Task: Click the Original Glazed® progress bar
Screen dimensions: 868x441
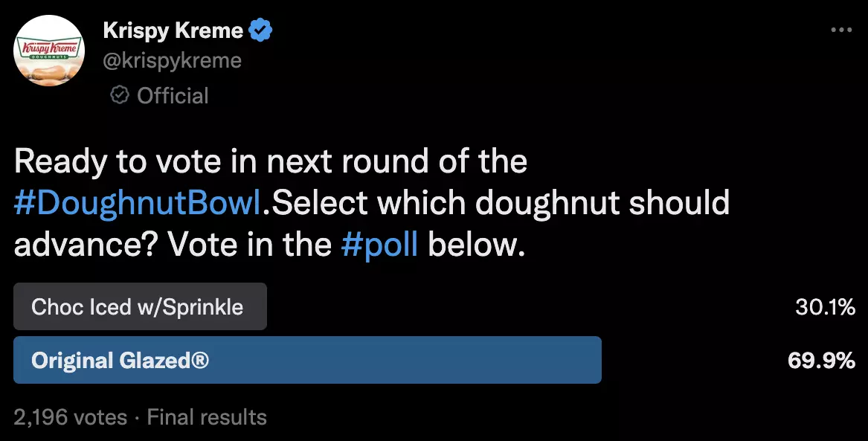Action: click(308, 361)
